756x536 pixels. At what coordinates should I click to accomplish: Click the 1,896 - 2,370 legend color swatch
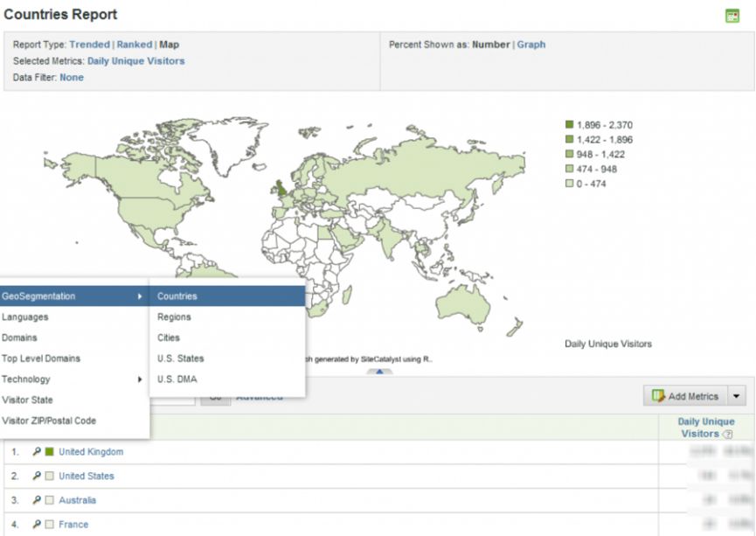coord(570,125)
